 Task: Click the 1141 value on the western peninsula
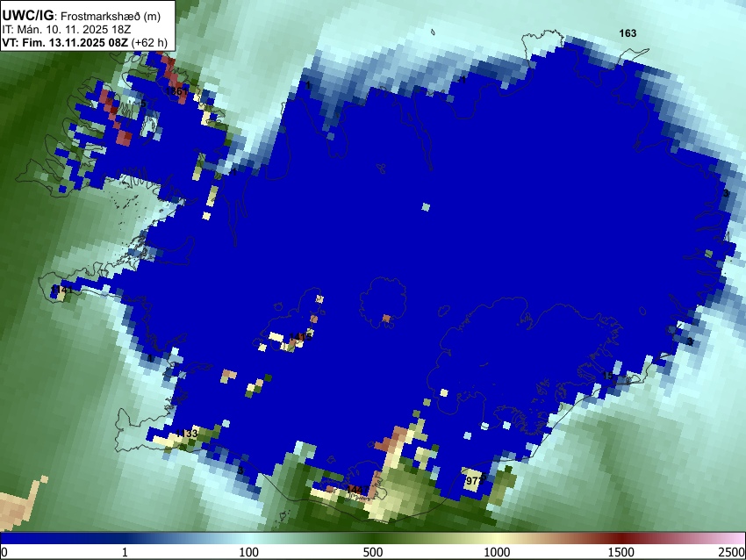coord(61,290)
